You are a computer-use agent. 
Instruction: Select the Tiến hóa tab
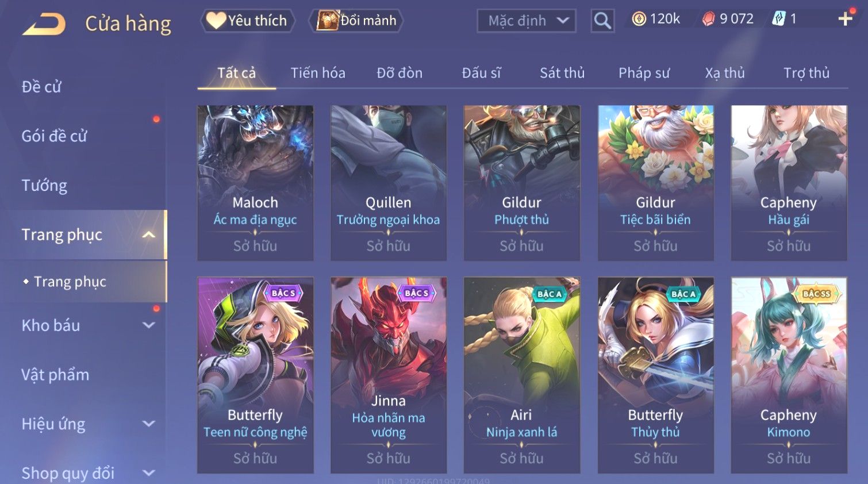318,73
